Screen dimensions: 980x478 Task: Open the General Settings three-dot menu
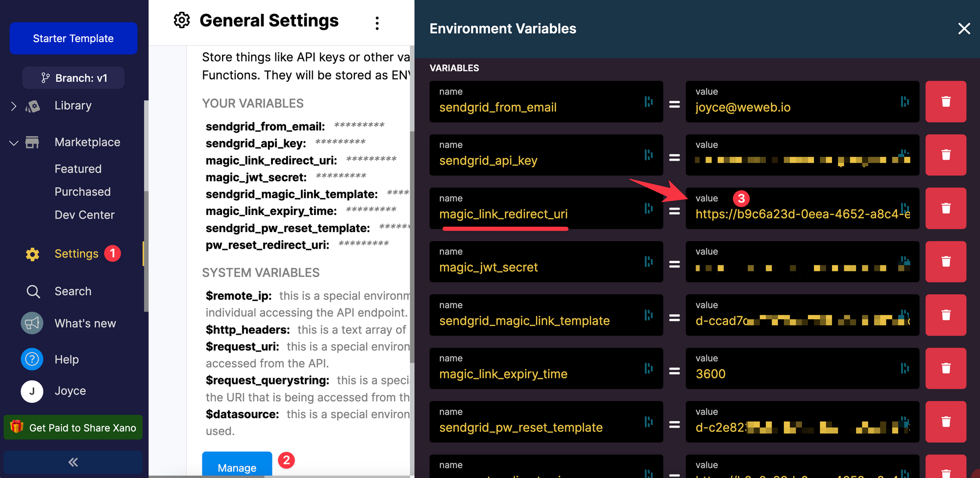(x=377, y=23)
